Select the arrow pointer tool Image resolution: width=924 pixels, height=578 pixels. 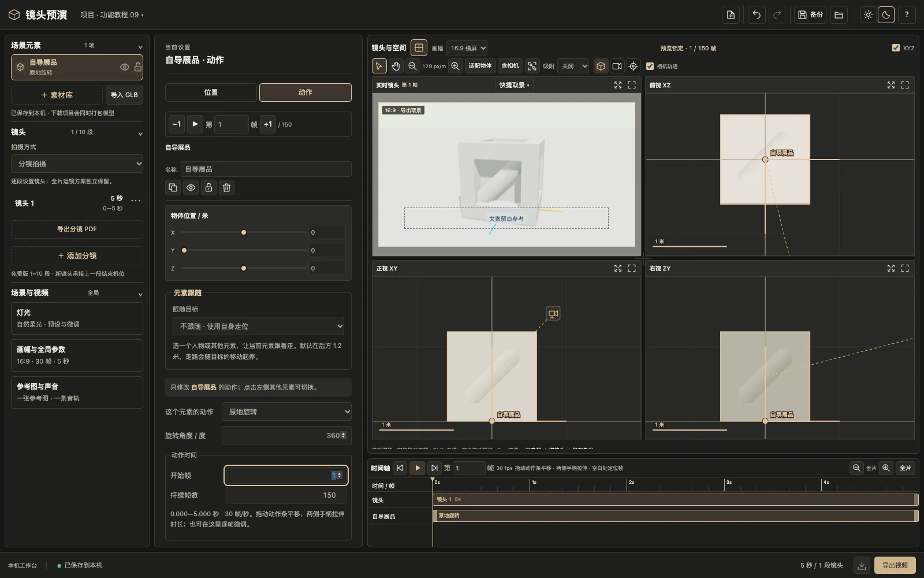tap(379, 66)
